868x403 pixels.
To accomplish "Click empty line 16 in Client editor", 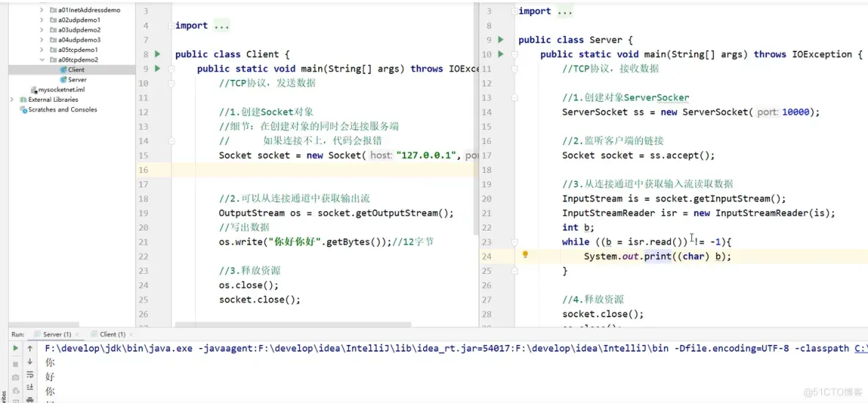I will click(x=324, y=169).
